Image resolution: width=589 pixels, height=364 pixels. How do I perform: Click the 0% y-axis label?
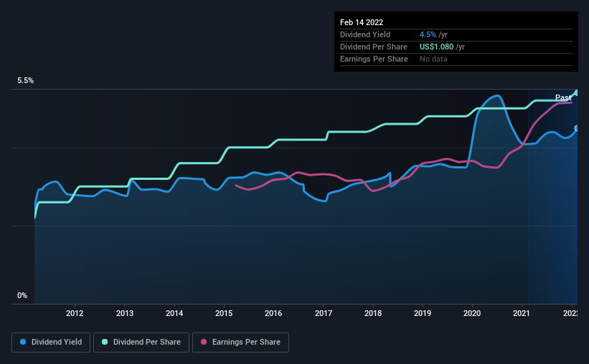[x=22, y=295]
